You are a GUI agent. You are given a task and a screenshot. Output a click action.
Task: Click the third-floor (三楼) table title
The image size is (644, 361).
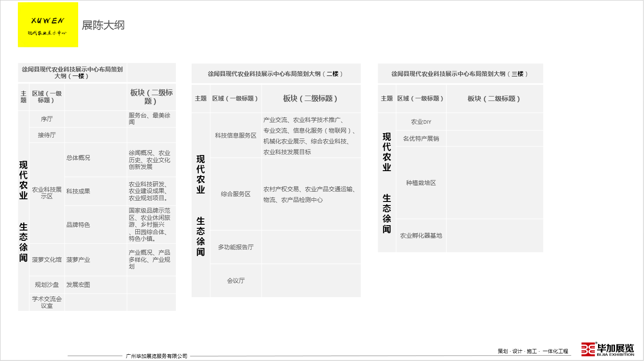click(x=460, y=74)
